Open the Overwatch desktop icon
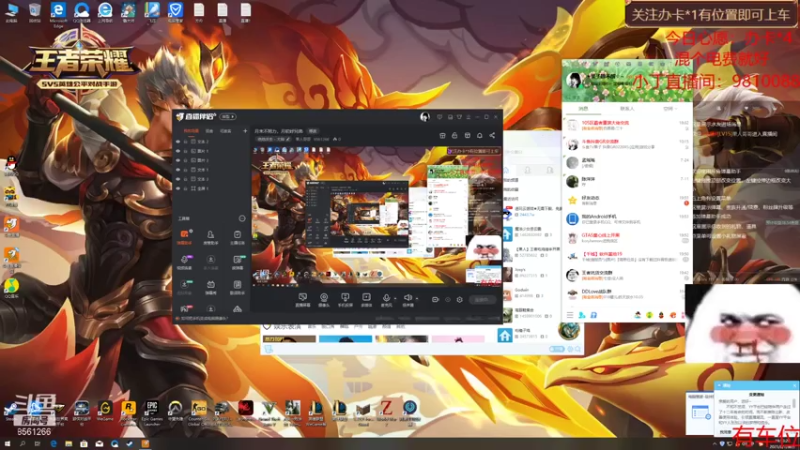 pos(175,412)
